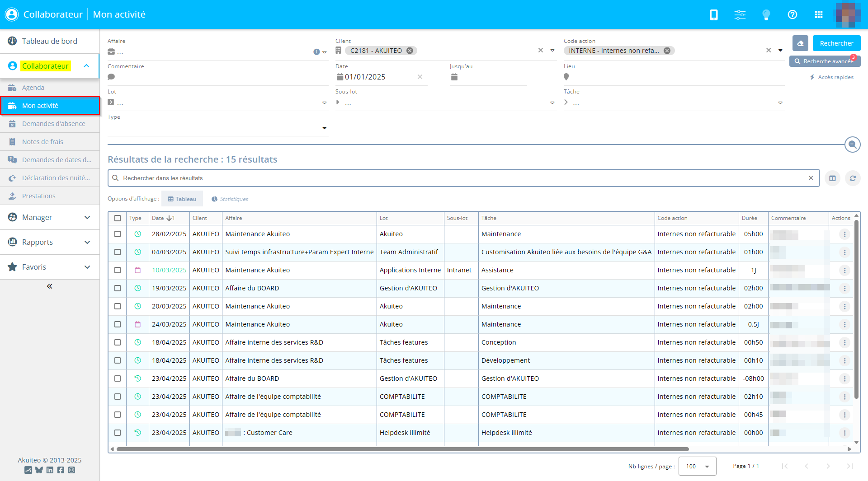This screenshot has width=868, height=481.
Task: Collapse the sidebar with double chevron
Action: point(50,286)
